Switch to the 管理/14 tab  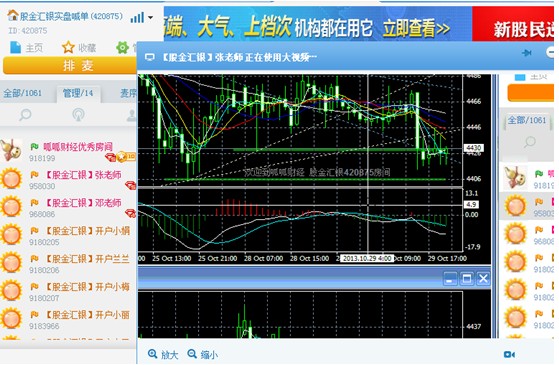click(x=78, y=93)
